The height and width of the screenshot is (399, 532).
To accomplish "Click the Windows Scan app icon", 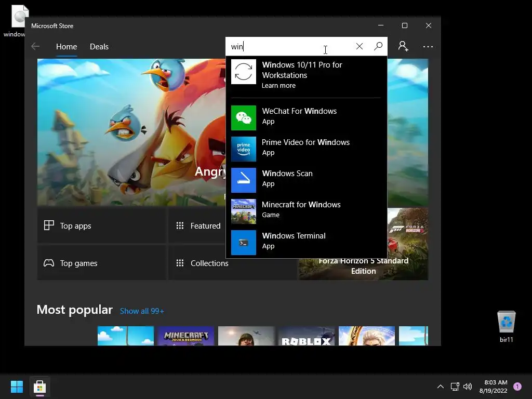I will pos(244,180).
